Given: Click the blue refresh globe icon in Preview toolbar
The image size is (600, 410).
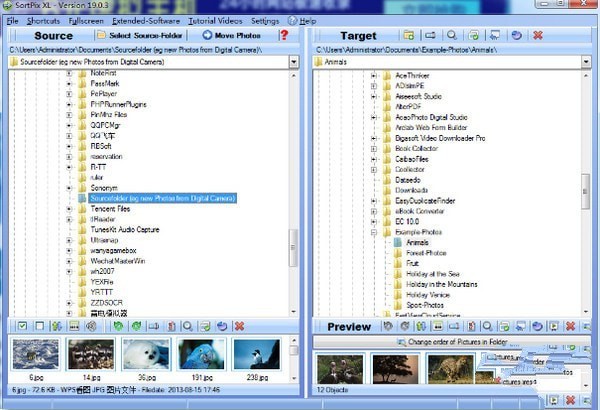Looking at the screenshot, I should click(537, 326).
